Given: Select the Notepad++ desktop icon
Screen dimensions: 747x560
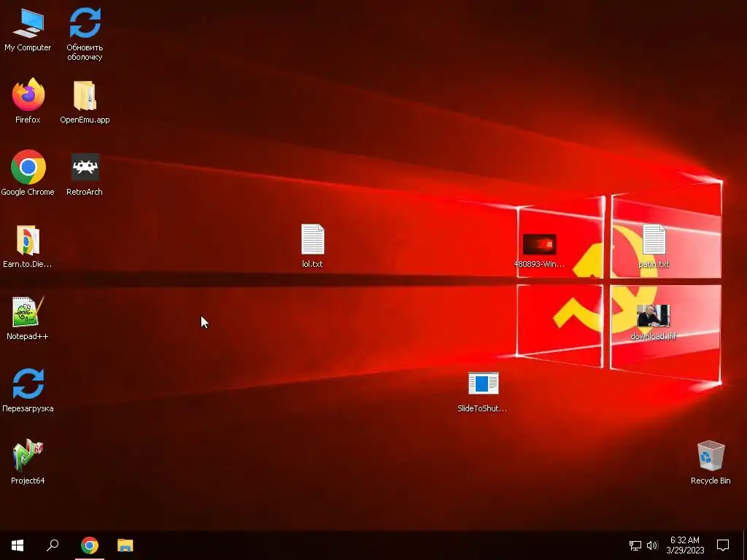Looking at the screenshot, I should coord(28,312).
